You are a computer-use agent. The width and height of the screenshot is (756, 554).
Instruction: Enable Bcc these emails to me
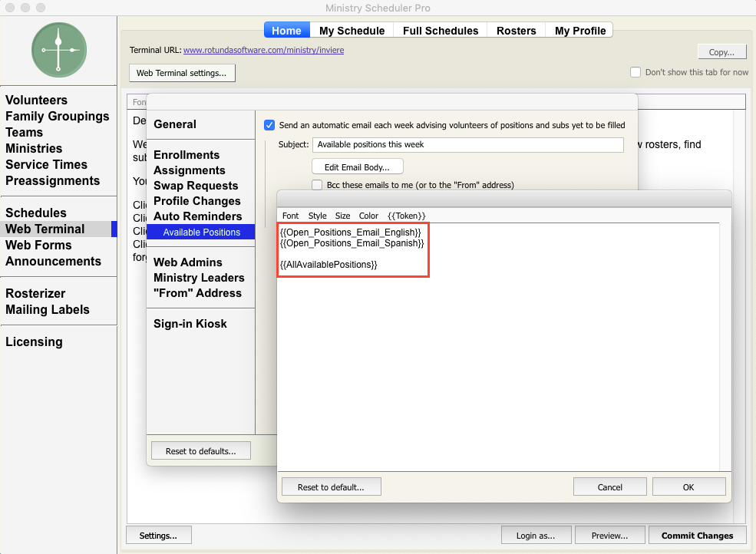click(317, 185)
